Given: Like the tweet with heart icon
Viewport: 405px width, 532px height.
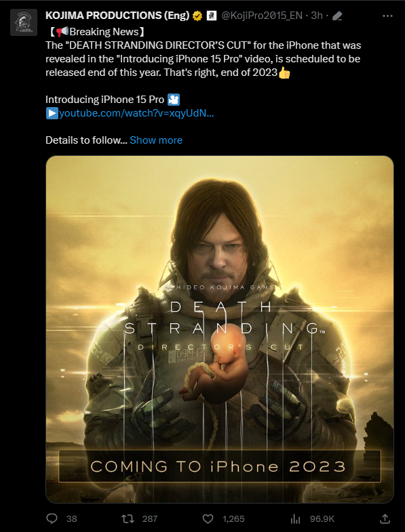Looking at the screenshot, I should (x=208, y=518).
